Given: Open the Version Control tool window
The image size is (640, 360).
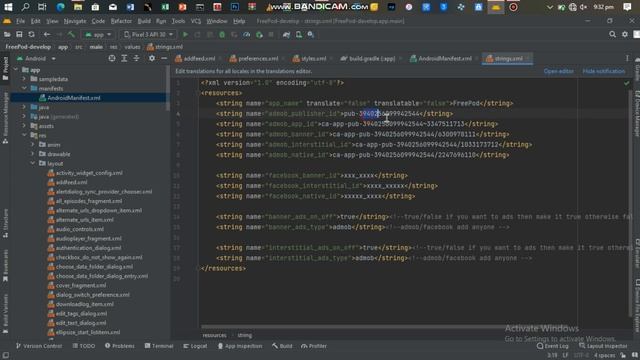Looking at the screenshot, I should (39, 346).
